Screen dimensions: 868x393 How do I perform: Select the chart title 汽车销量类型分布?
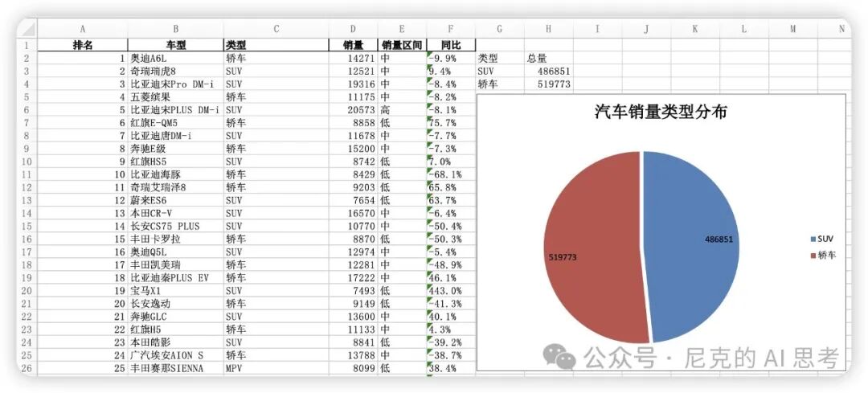click(x=661, y=112)
